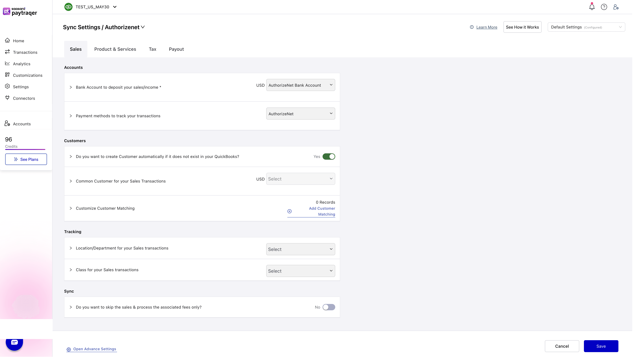Select Transactions in the sidebar
The width and height of the screenshot is (644, 357).
click(25, 52)
